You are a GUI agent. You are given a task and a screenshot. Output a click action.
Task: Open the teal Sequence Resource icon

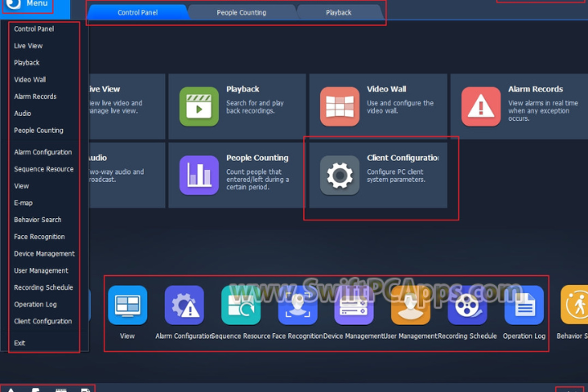pos(241,305)
